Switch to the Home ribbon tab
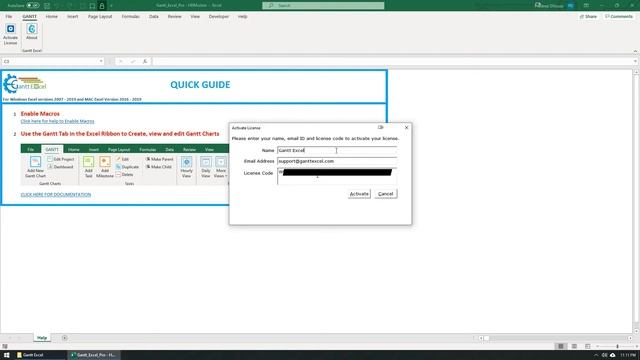640x360 pixels. (x=51, y=17)
